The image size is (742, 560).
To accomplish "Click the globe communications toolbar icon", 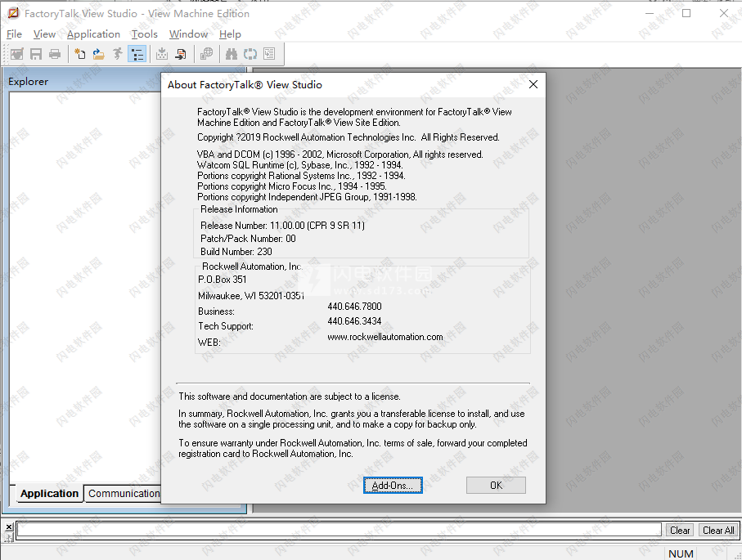I will coord(206,54).
